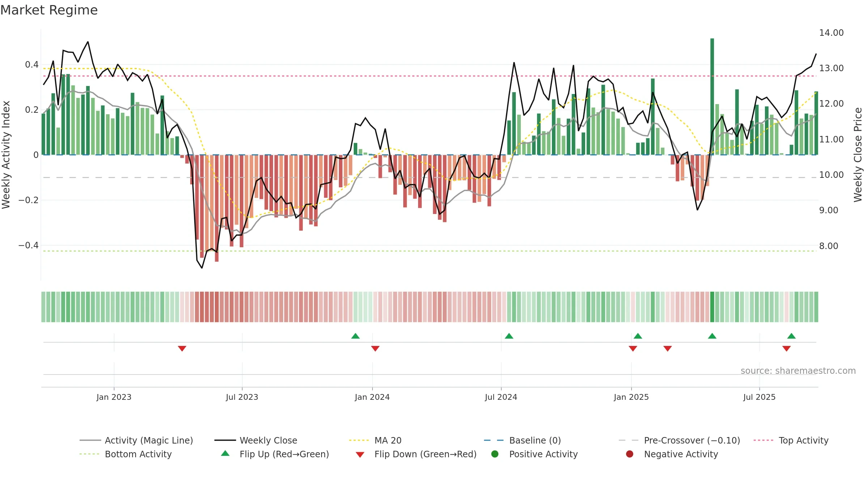Click the Jan 2024 axis label
This screenshot has height=488, width=868.
tap(372, 397)
